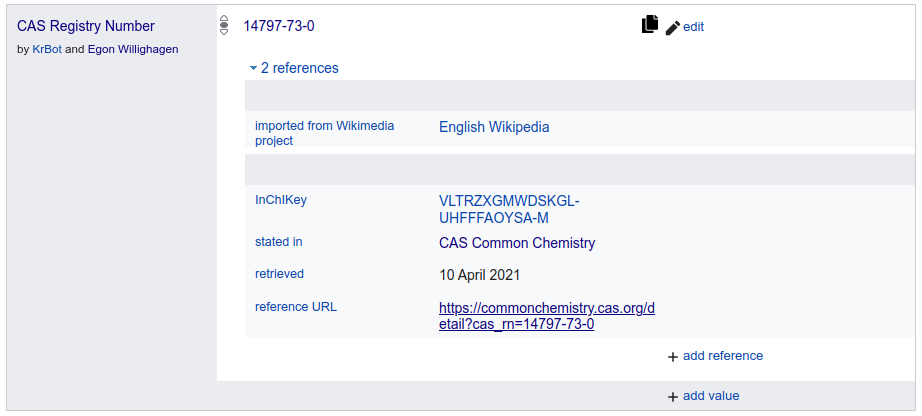
Task: Open CAS Common Chemistry item
Action: (517, 243)
